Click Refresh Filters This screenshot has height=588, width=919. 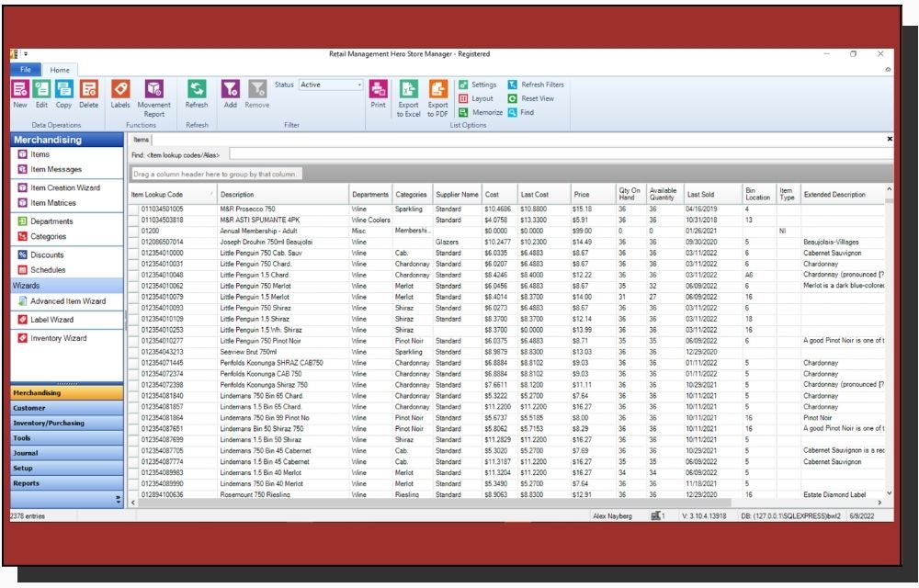tap(536, 85)
